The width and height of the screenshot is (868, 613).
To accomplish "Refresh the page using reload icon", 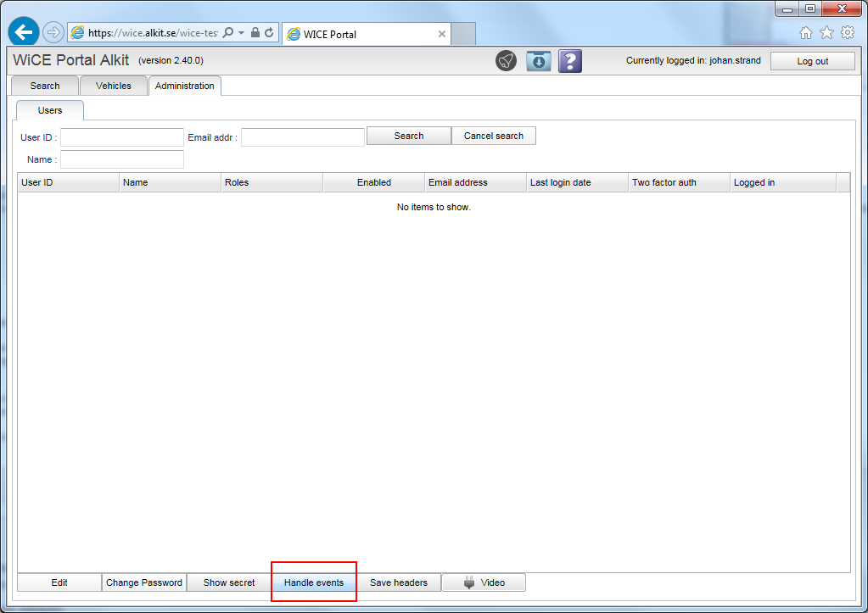I will pyautogui.click(x=269, y=33).
